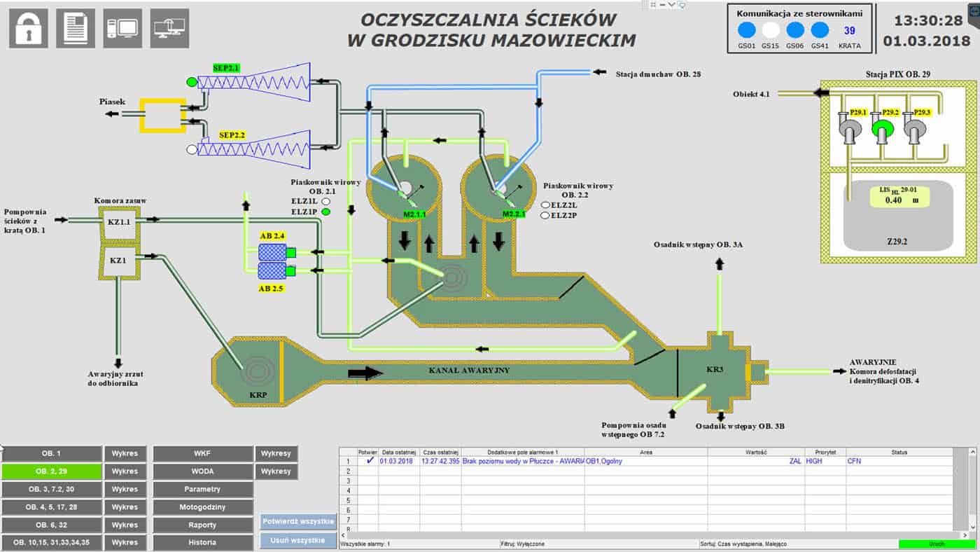
Task: Click the white SEP2.2 status lamp
Action: click(192, 149)
